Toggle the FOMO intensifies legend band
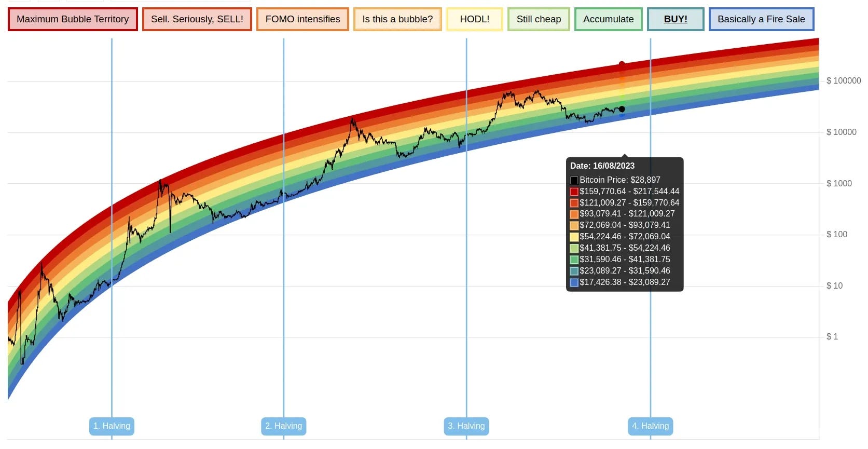 303,19
